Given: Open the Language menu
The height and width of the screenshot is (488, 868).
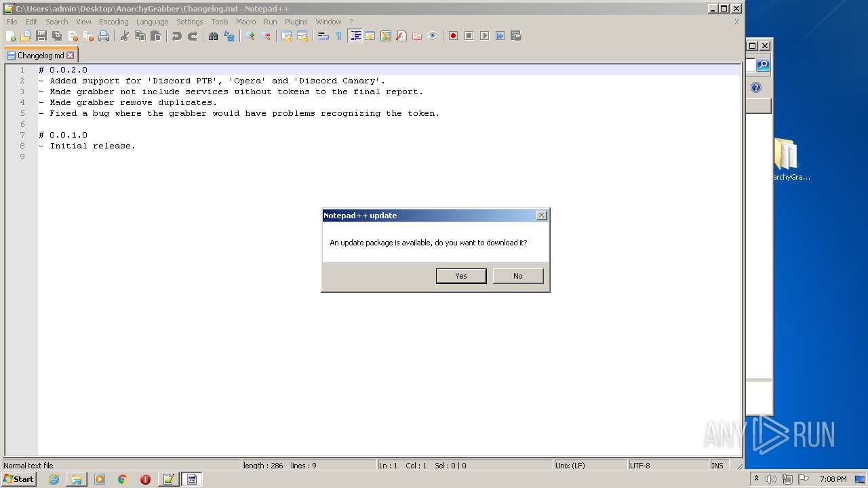Looking at the screenshot, I should [152, 22].
